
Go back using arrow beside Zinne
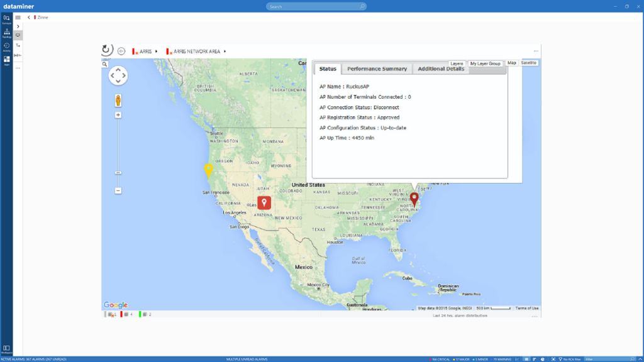point(29,18)
